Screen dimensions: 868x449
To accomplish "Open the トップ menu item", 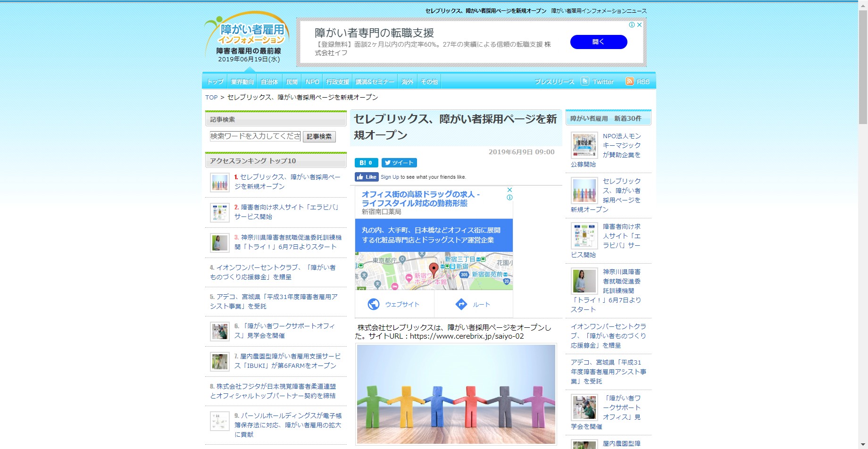I will click(215, 82).
